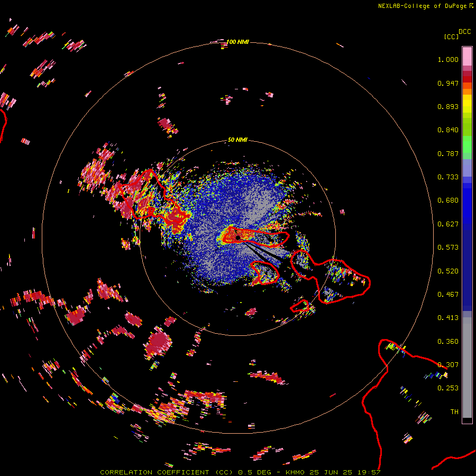Click the 0.253 scale value

[x=448, y=388]
